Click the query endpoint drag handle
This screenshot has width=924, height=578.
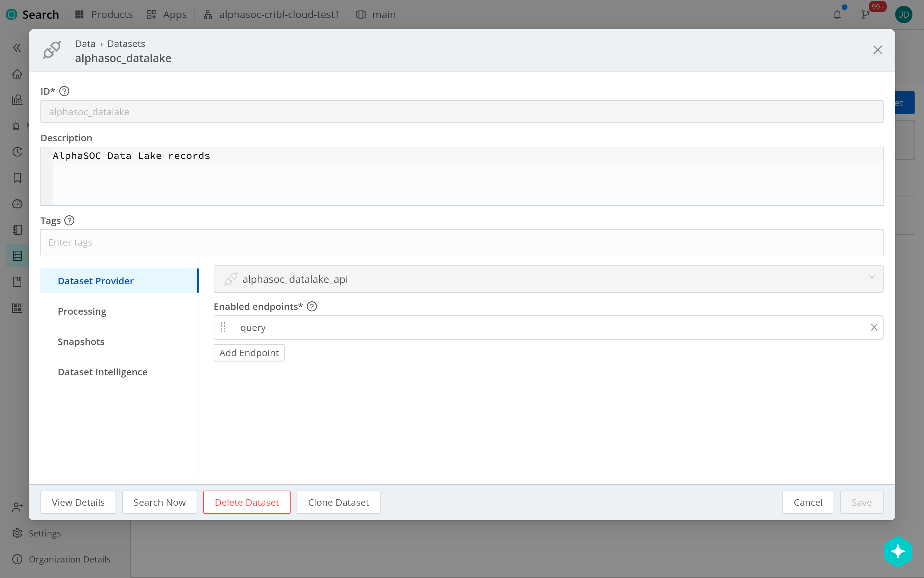(223, 328)
